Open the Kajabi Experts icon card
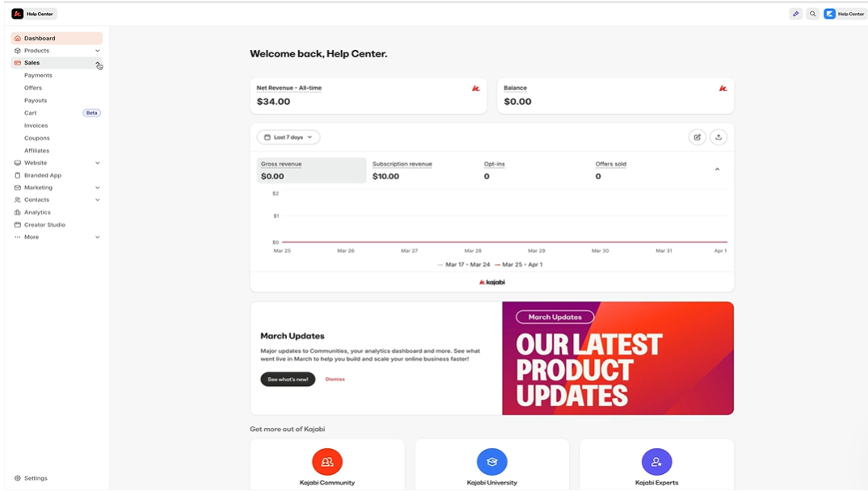868x491 pixels. pyautogui.click(x=656, y=462)
